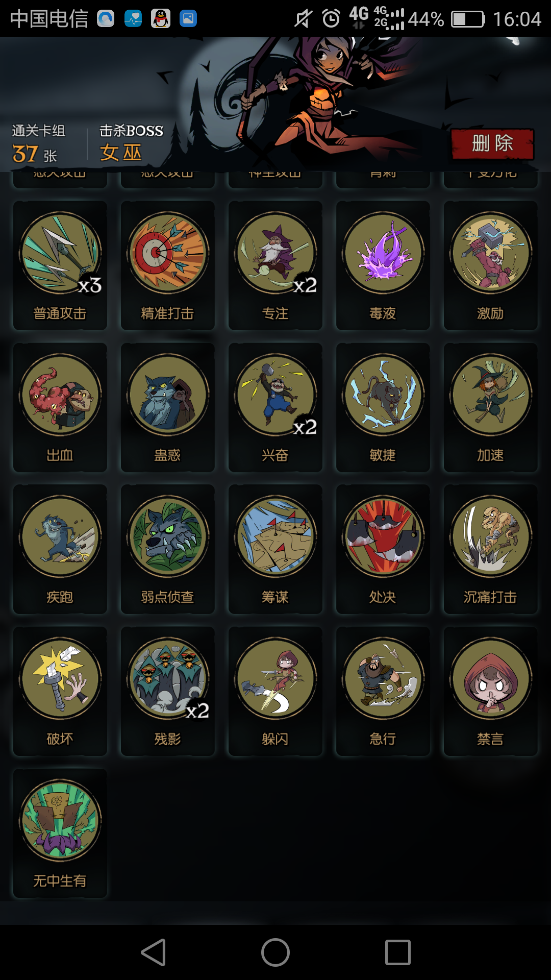Select the 处决 card
551x980 pixels.
[383, 549]
